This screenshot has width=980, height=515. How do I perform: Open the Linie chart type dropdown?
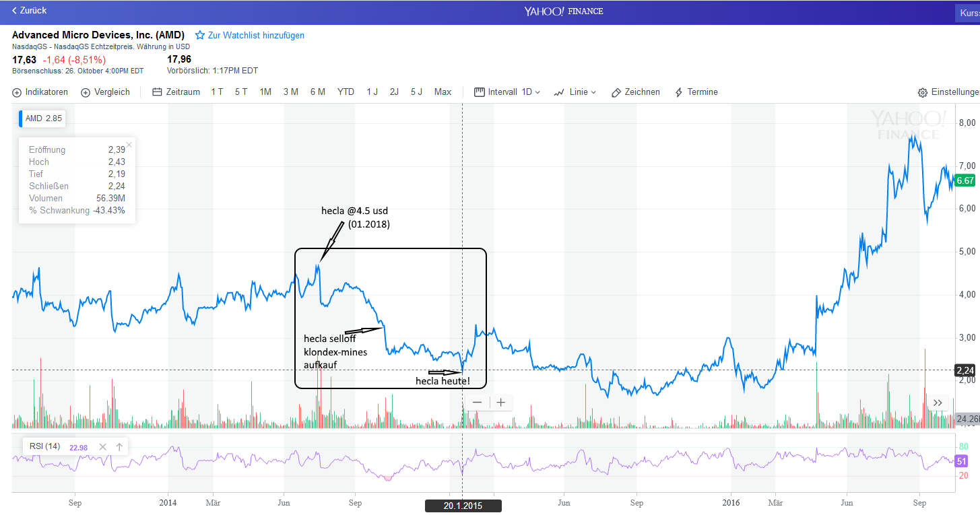(x=579, y=92)
